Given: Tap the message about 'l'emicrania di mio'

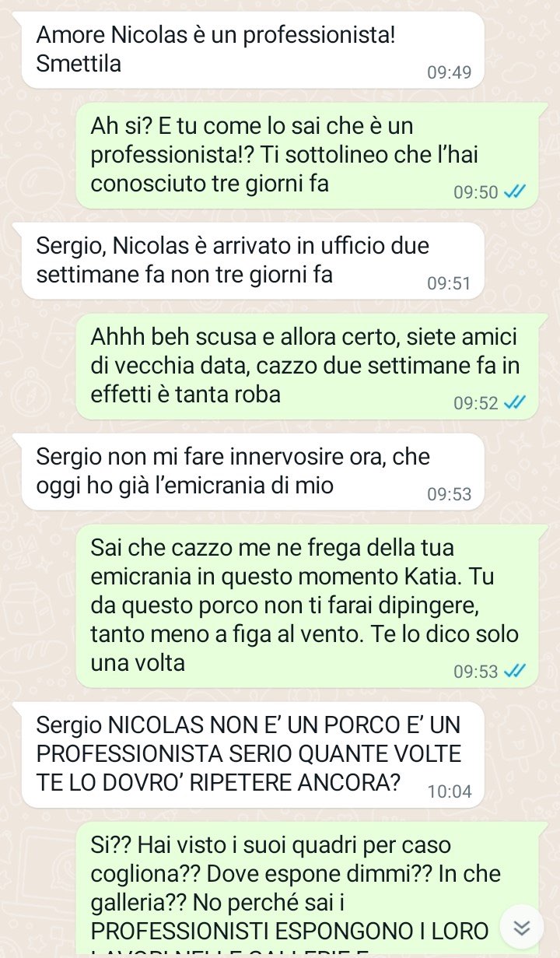Looking at the screenshot, I should pyautogui.click(x=253, y=472).
